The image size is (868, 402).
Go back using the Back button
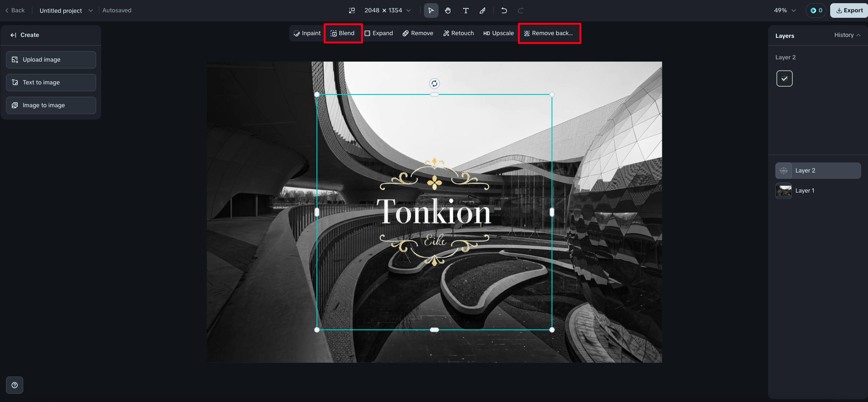pos(15,10)
